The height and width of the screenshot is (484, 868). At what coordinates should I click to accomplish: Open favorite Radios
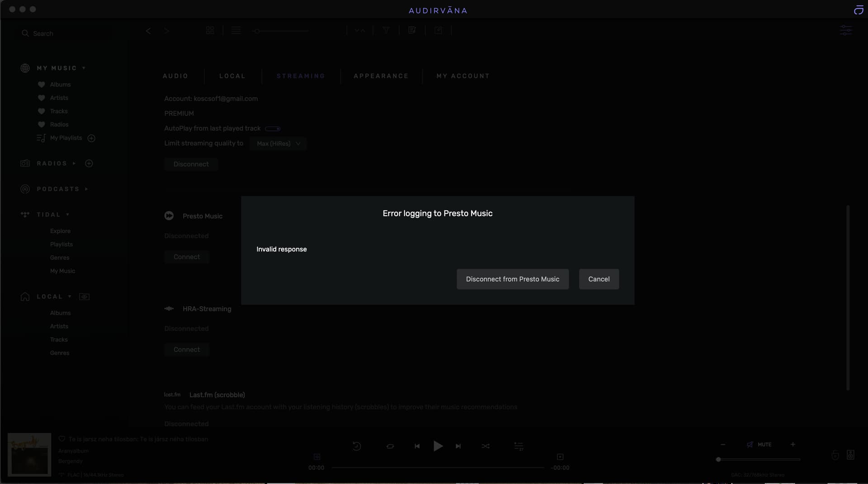click(x=59, y=124)
